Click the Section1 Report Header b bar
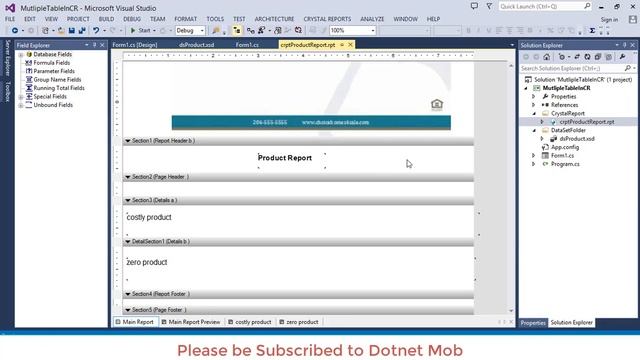 click(x=298, y=141)
